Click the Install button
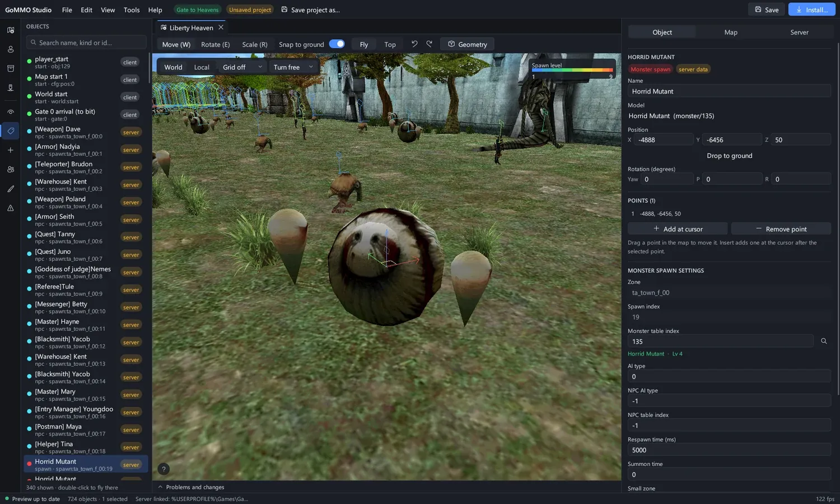 coord(812,10)
